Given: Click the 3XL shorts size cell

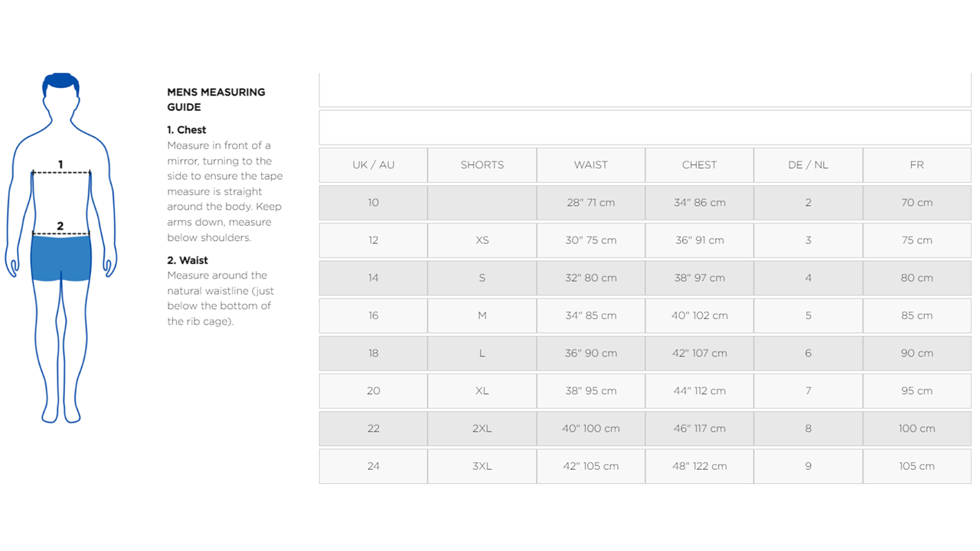Looking at the screenshot, I should (482, 466).
